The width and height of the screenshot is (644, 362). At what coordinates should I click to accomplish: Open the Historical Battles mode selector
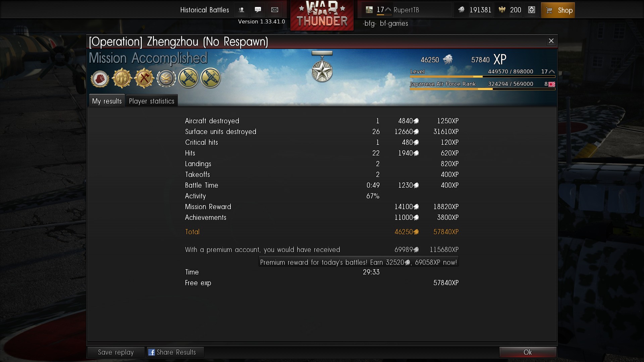205,10
